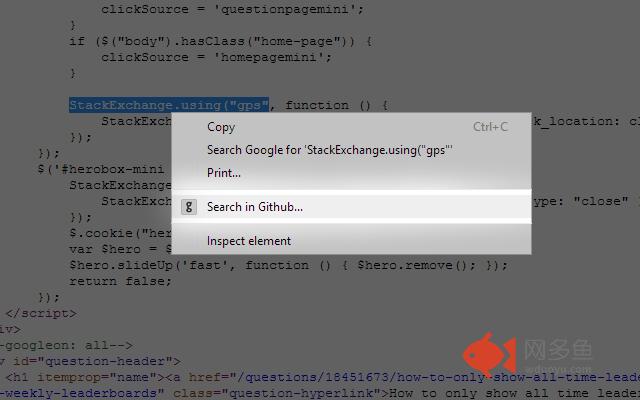Click the h1 itemprop="name" tag
The image size is (640, 400).
click(x=82, y=377)
